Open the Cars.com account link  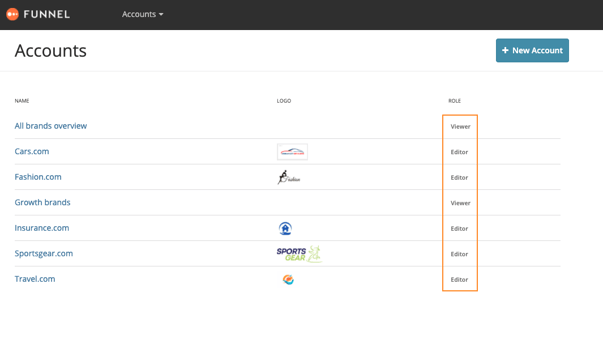32,151
